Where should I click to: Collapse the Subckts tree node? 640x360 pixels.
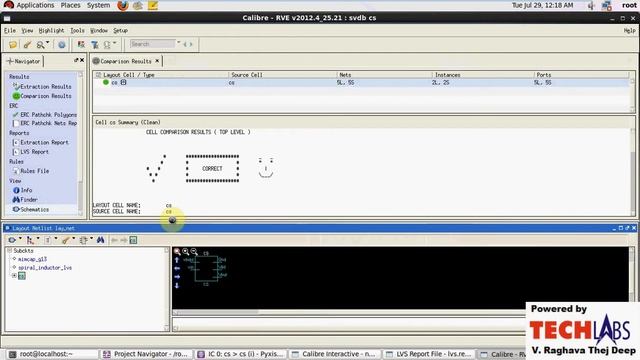tap(9, 250)
